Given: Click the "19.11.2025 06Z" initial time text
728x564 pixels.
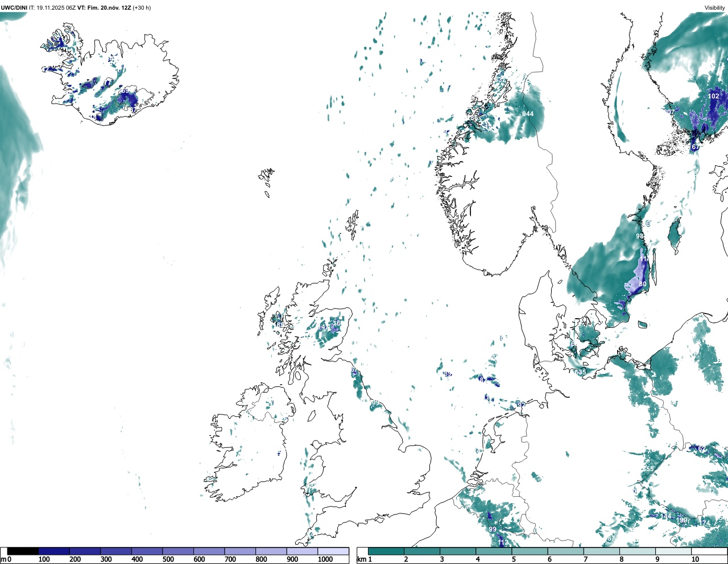Looking at the screenshot, I should pos(56,8).
